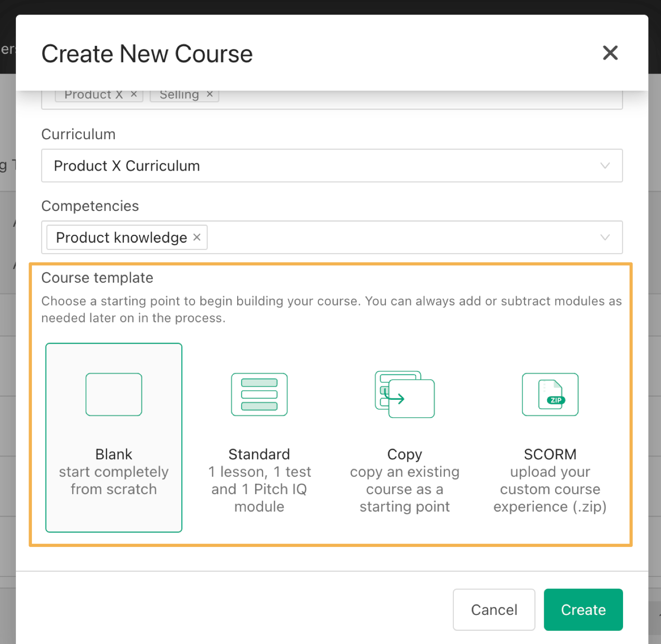Click the Create New Course title
Screen dimensions: 661x644
point(147,53)
